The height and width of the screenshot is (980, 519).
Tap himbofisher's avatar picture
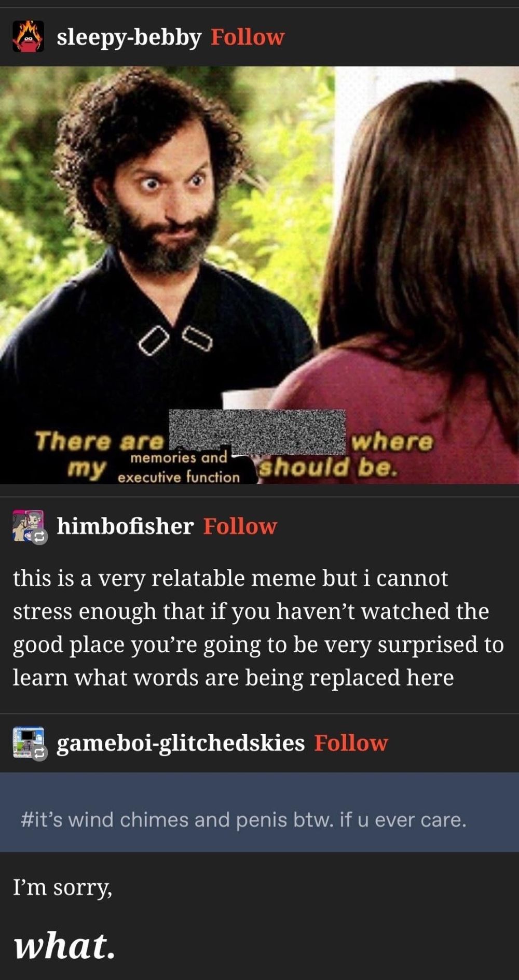[28, 525]
